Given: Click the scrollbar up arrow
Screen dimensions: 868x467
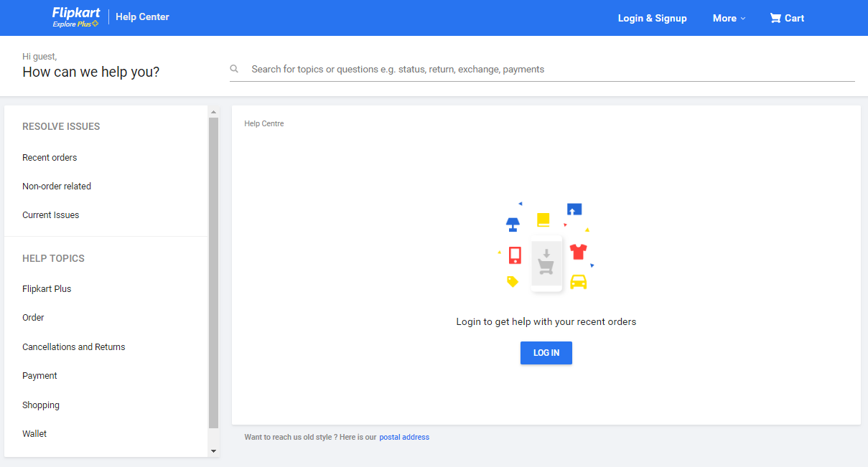Looking at the screenshot, I should click(212, 110).
